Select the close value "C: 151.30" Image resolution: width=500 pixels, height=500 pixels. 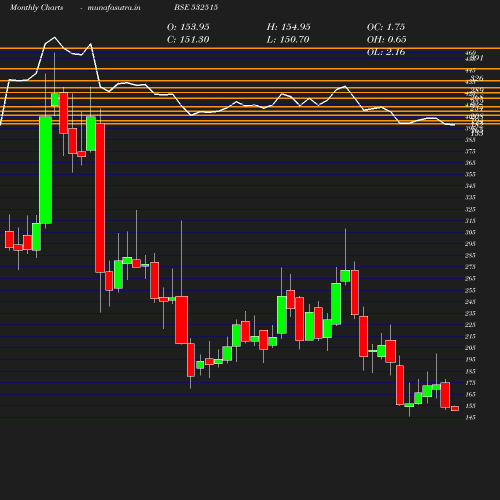(188, 40)
